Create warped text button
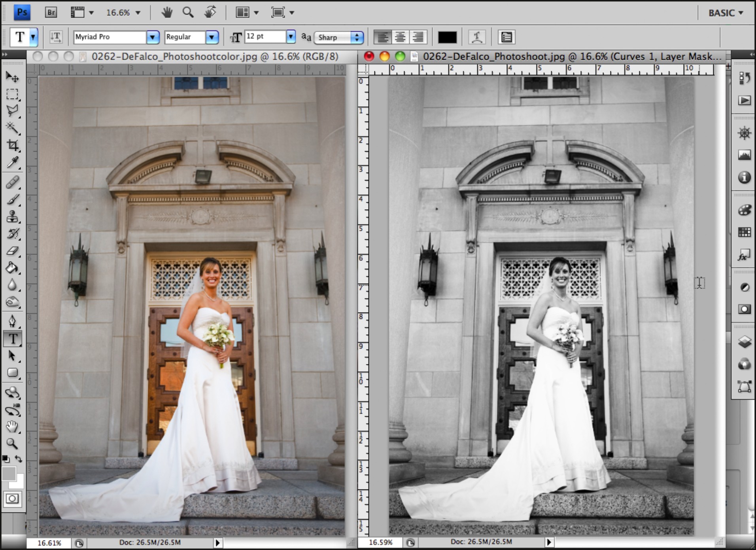The height and width of the screenshot is (550, 756). pos(477,37)
